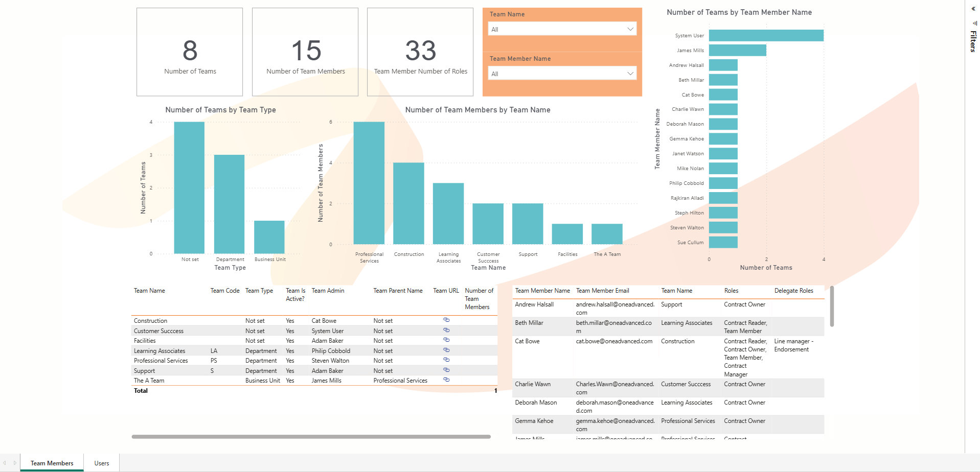Click the filter funnel icon above Filters label

(975, 23)
